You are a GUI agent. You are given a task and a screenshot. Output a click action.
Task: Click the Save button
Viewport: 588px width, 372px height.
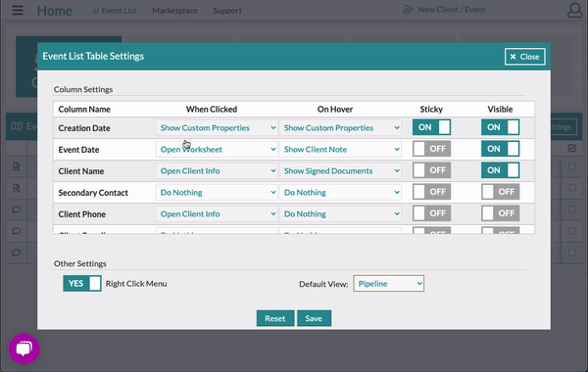[x=314, y=318]
